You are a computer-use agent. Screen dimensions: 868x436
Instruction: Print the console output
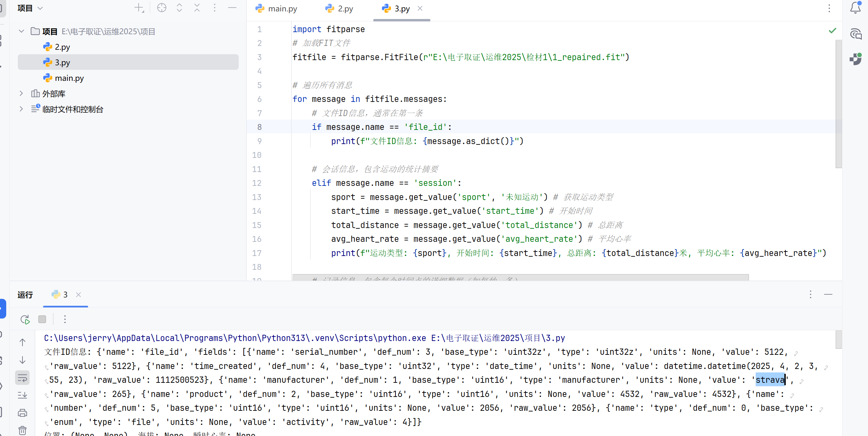point(22,413)
